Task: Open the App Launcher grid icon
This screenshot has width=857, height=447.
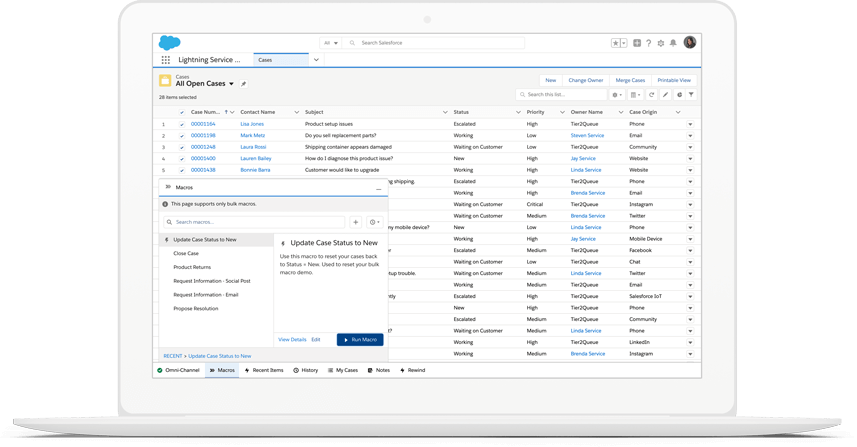Action: coord(166,60)
